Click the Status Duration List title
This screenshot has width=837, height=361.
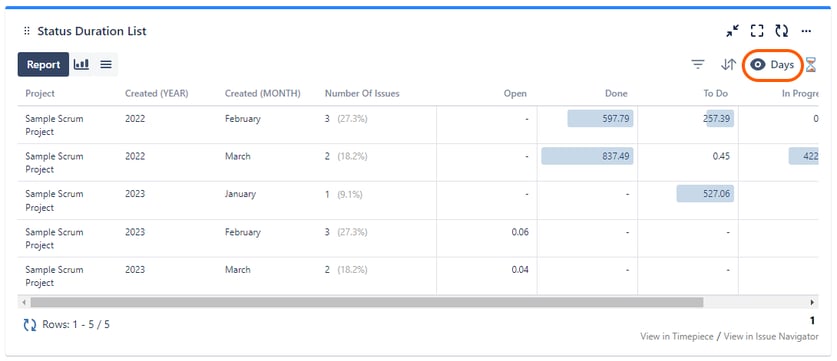92,32
